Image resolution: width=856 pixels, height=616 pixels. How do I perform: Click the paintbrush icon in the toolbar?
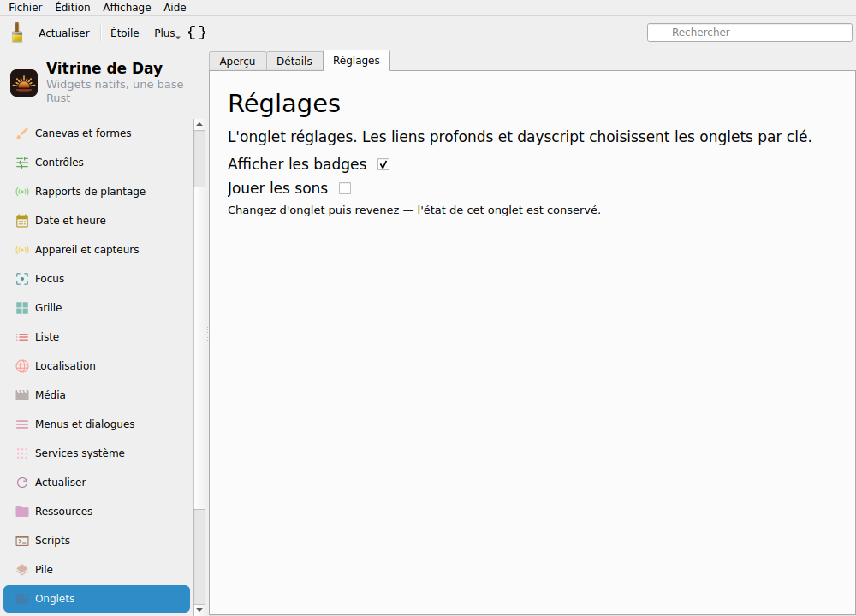click(x=17, y=33)
